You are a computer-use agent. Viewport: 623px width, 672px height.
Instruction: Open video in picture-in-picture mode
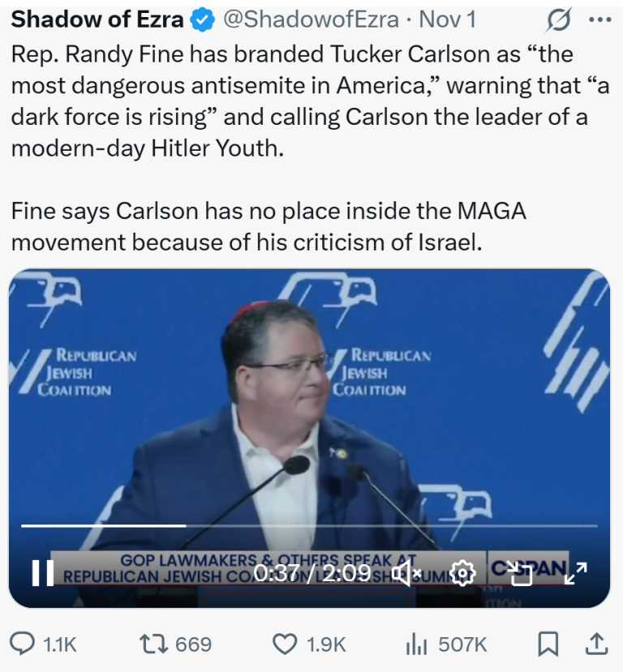coord(519,573)
